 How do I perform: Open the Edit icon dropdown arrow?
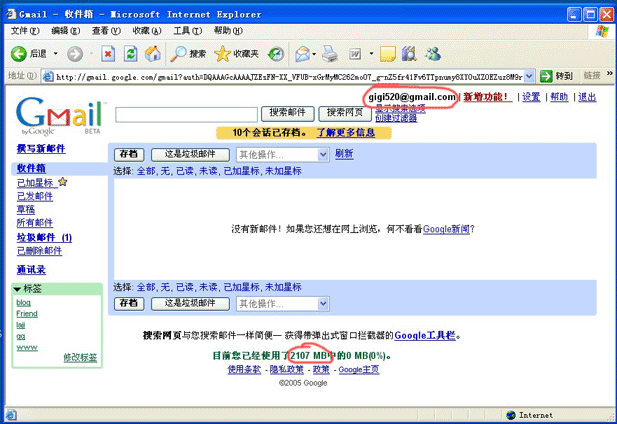coord(371,53)
